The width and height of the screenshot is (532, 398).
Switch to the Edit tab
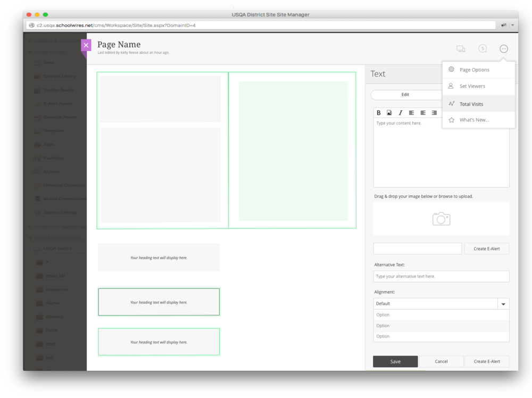(405, 95)
